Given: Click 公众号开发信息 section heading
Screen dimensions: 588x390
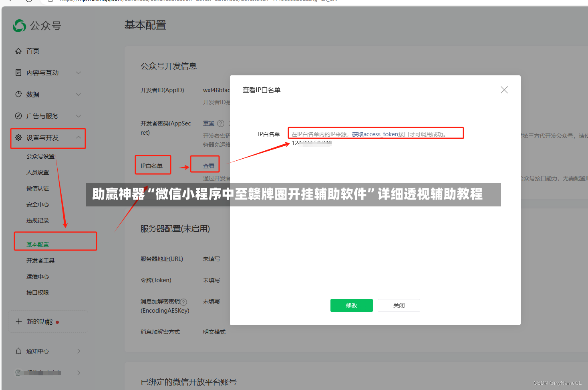Looking at the screenshot, I should click(x=169, y=66).
